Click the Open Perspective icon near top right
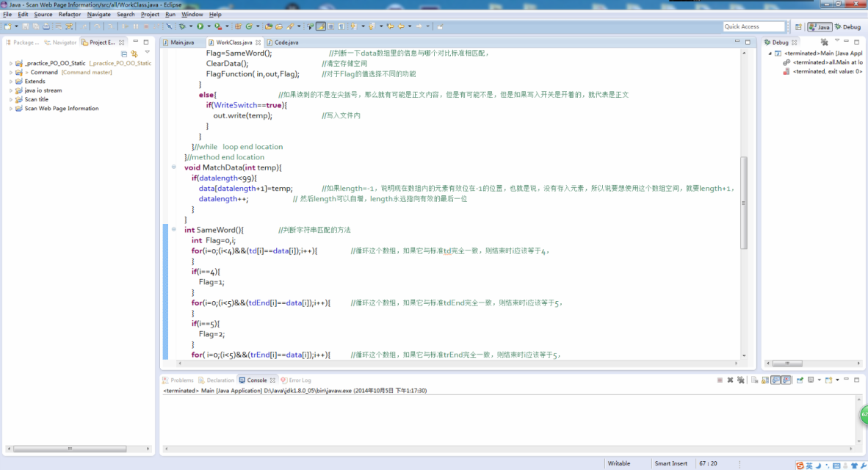The width and height of the screenshot is (868, 470). click(798, 27)
